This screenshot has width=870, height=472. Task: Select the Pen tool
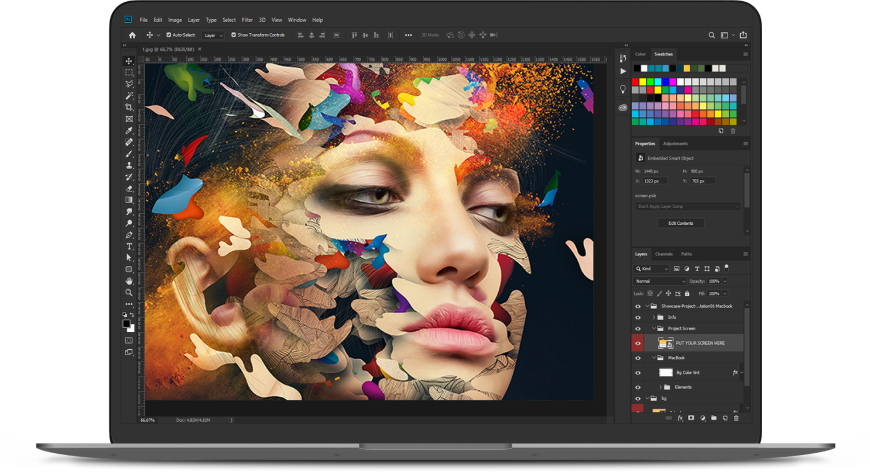[129, 235]
